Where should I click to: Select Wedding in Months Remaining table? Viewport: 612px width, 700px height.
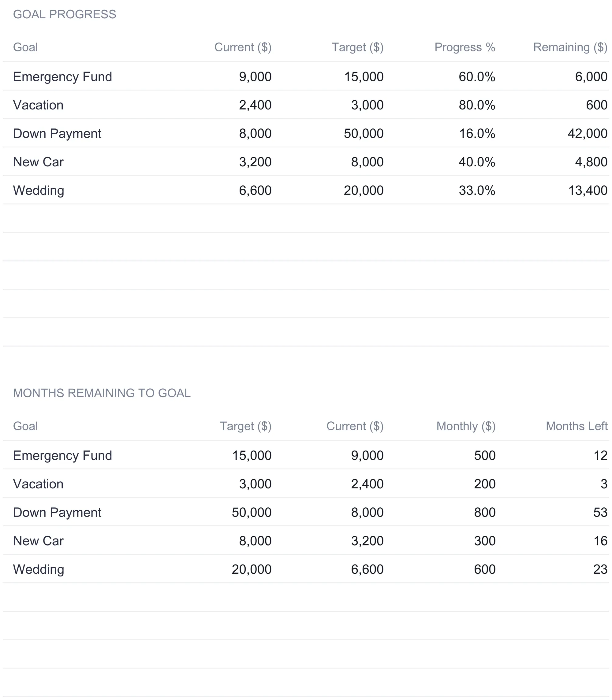point(39,570)
